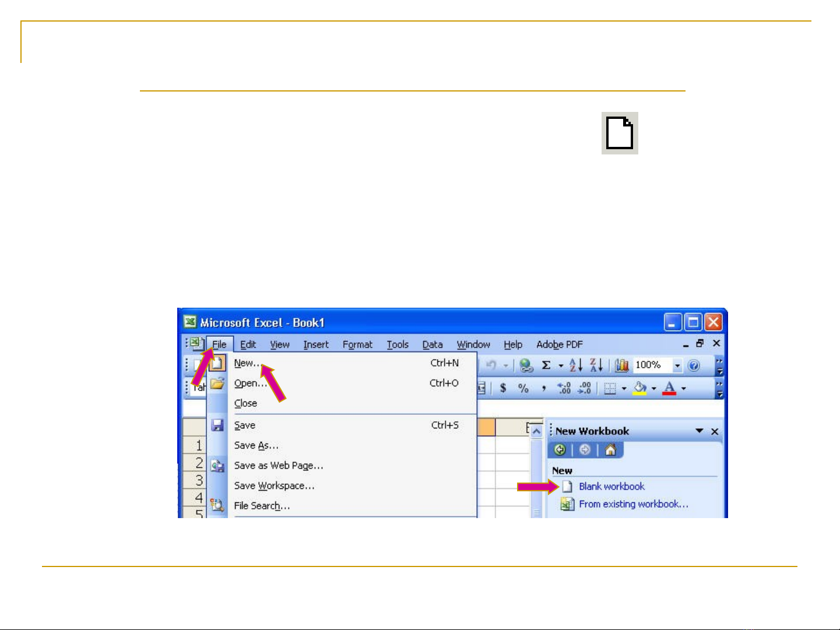Click the Blank workbook link
Viewport: 840px width, 630px height.
pyautogui.click(x=611, y=487)
